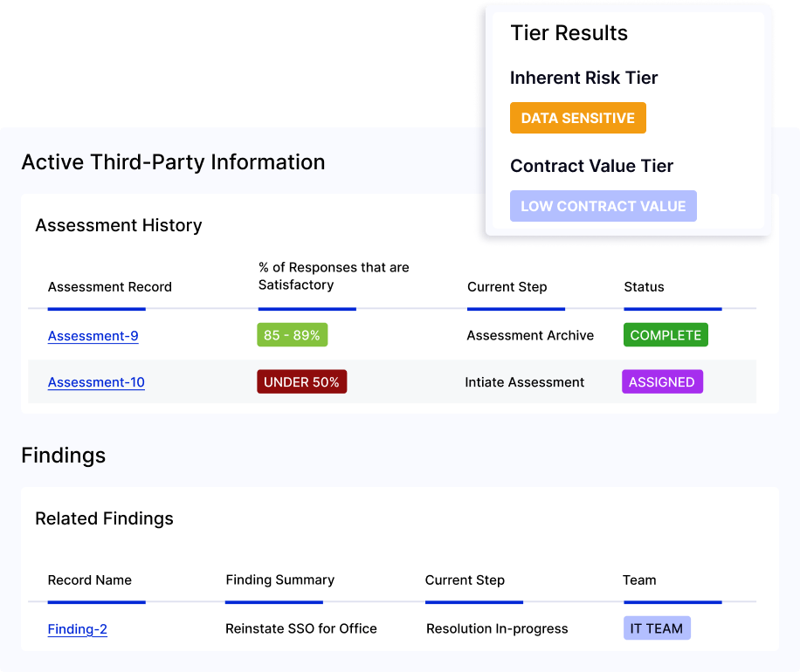Screen dimensions: 800x672
Task: Click the Related Findings section title
Action: coord(104,518)
